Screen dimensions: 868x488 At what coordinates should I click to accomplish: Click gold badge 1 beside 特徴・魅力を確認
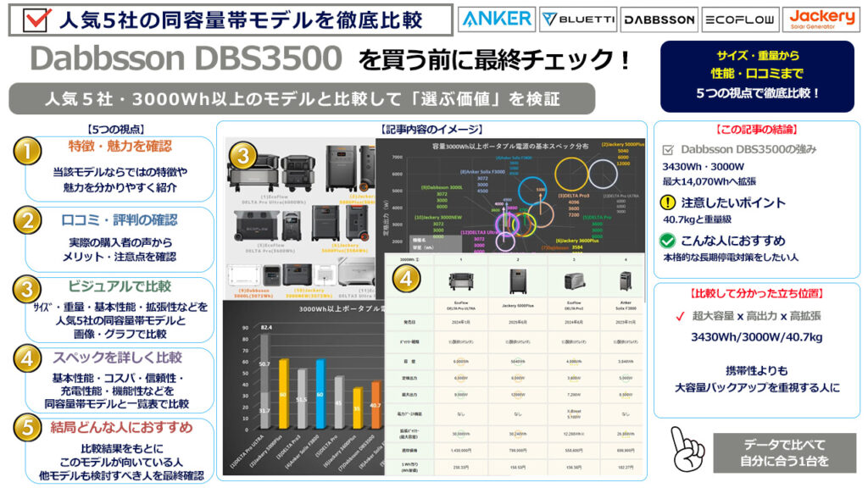pos(27,151)
